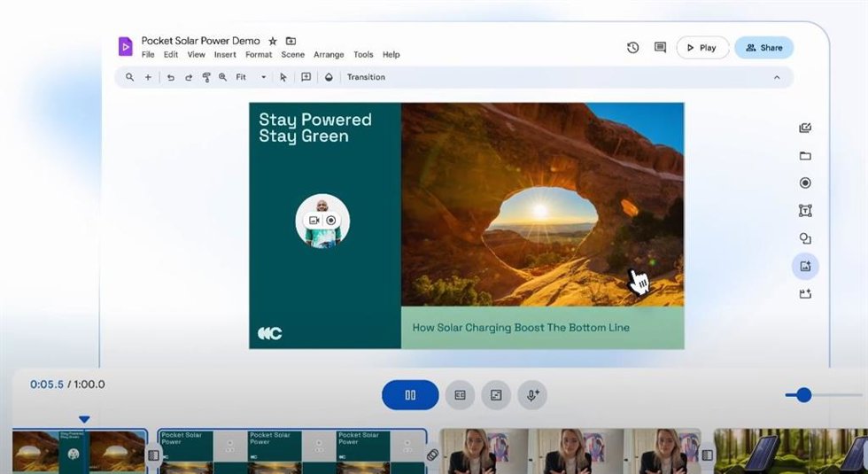
Task: Open the AI image generation sidebar icon
Action: [x=805, y=267]
